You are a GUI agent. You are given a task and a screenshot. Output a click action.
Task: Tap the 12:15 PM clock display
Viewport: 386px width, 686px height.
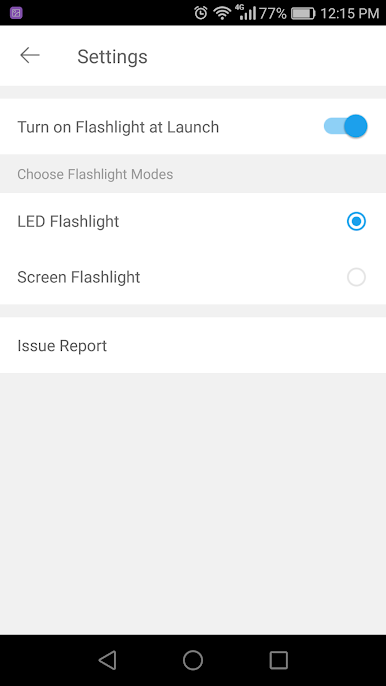click(350, 13)
